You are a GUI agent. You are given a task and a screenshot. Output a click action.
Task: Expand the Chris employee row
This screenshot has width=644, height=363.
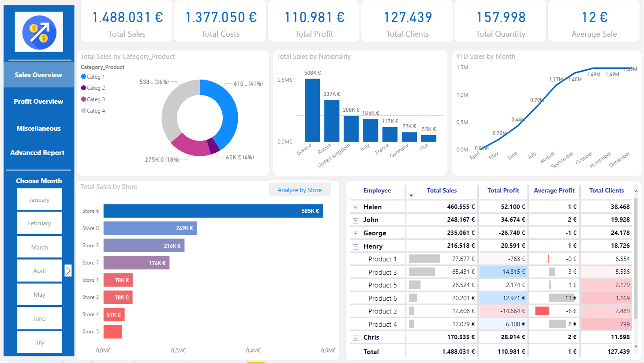(x=356, y=338)
